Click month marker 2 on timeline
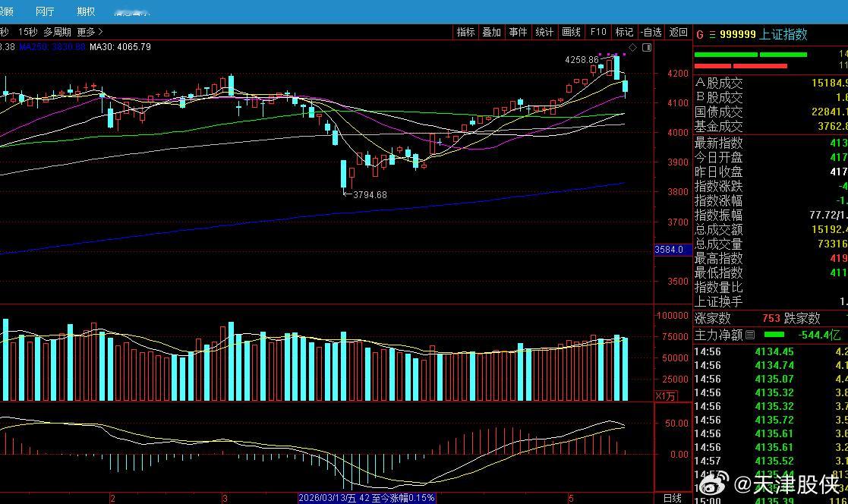The height and width of the screenshot is (504, 848). (x=112, y=498)
